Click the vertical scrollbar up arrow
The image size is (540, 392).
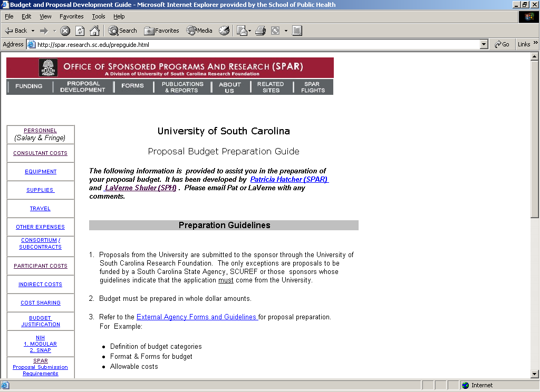(535, 56)
